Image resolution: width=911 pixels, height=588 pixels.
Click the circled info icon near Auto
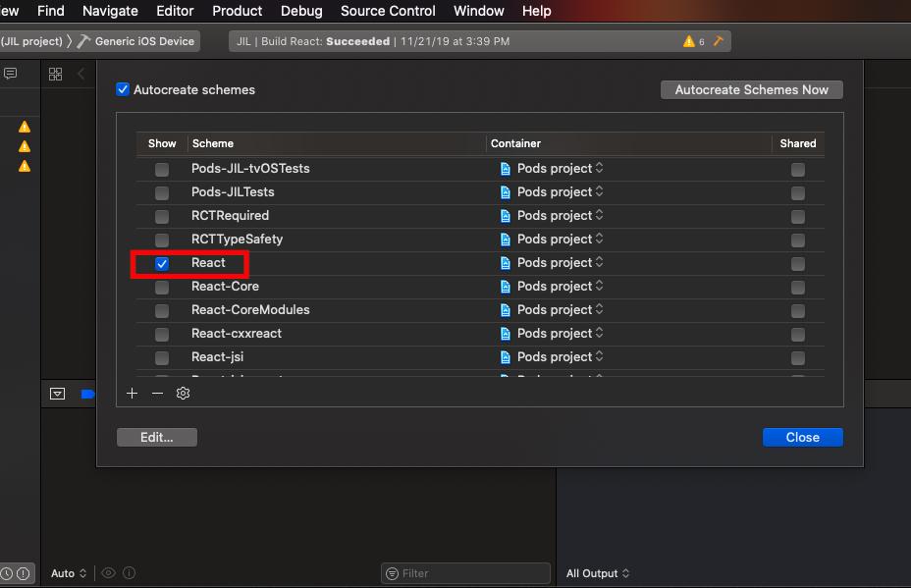[131, 572]
